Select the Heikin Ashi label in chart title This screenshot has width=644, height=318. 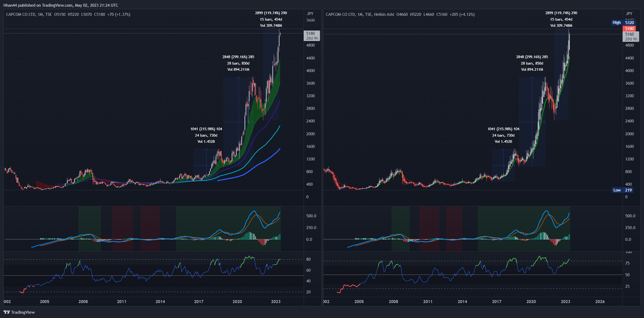[x=384, y=14]
